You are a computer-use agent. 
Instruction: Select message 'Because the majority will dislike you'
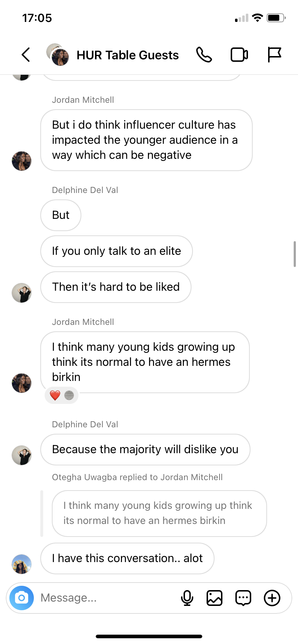pyautogui.click(x=145, y=450)
